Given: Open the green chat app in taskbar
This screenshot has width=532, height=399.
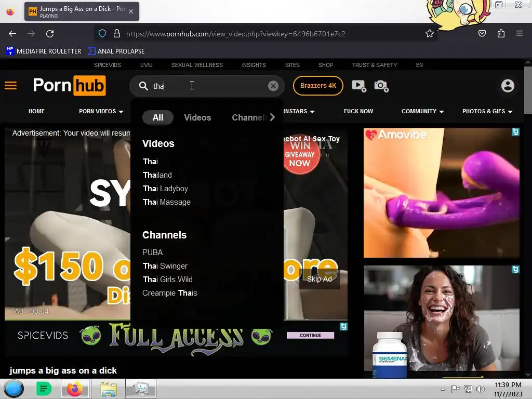Looking at the screenshot, I should tap(44, 389).
